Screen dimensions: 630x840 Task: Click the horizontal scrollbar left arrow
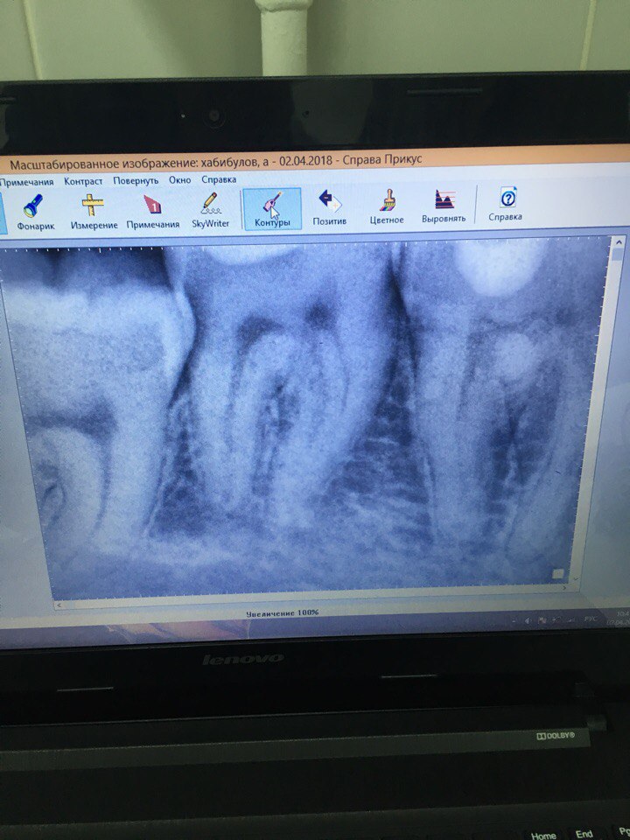pyautogui.click(x=59, y=605)
